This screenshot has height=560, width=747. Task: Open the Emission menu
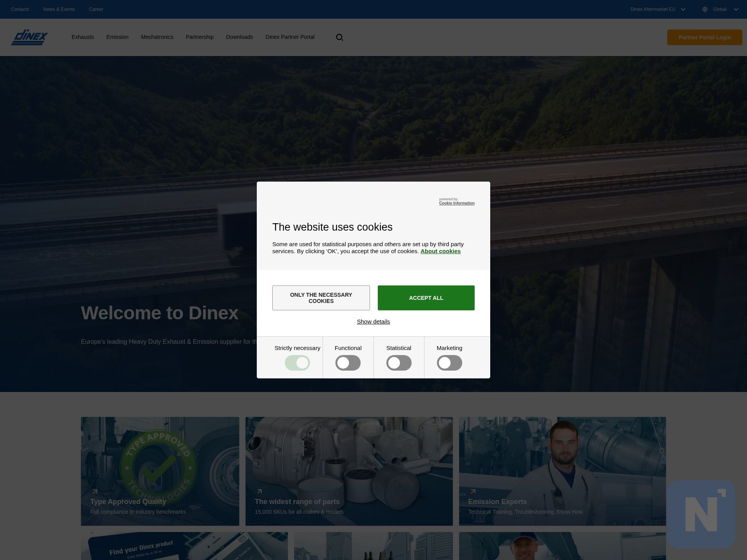[x=117, y=37]
